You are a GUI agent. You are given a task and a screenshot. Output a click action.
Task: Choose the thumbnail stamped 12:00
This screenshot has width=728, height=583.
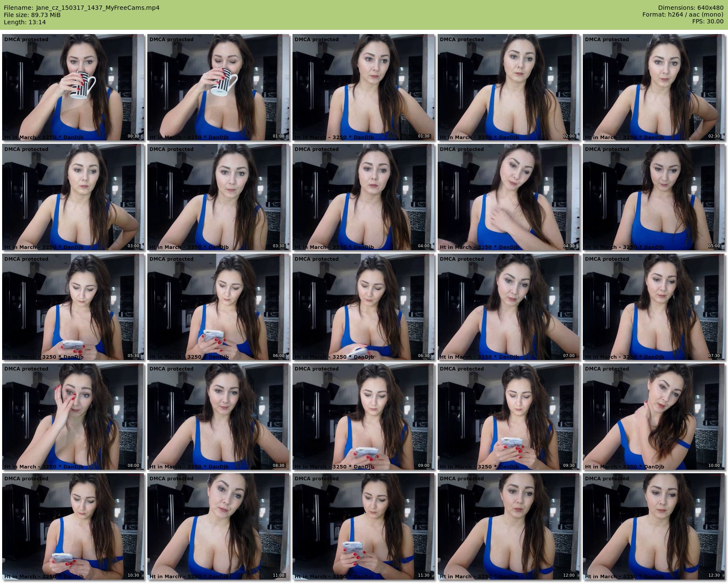point(508,526)
